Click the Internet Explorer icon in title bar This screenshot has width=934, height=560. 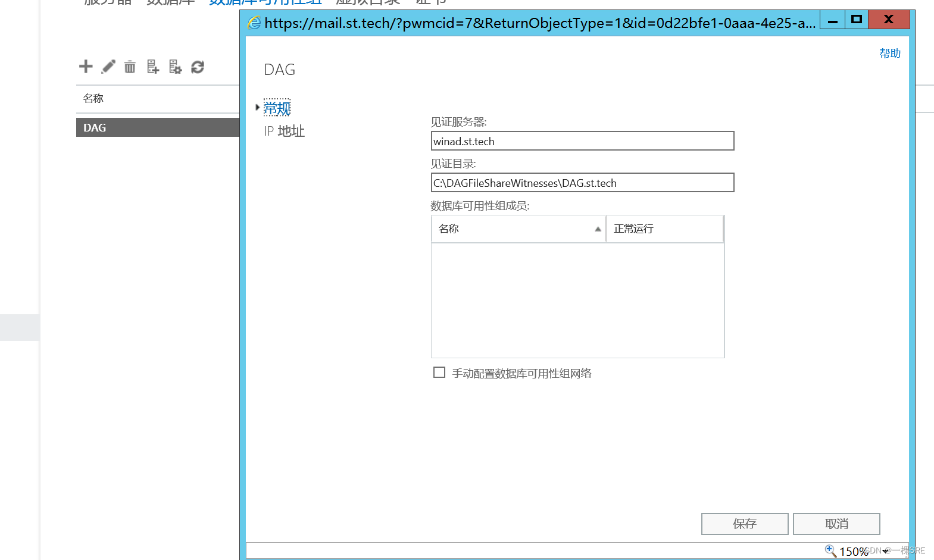point(254,23)
